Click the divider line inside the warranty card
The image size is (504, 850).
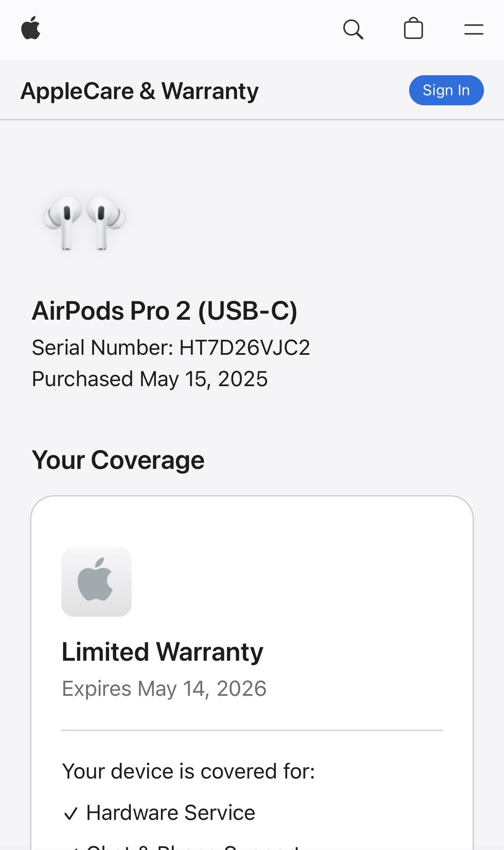coord(252,730)
